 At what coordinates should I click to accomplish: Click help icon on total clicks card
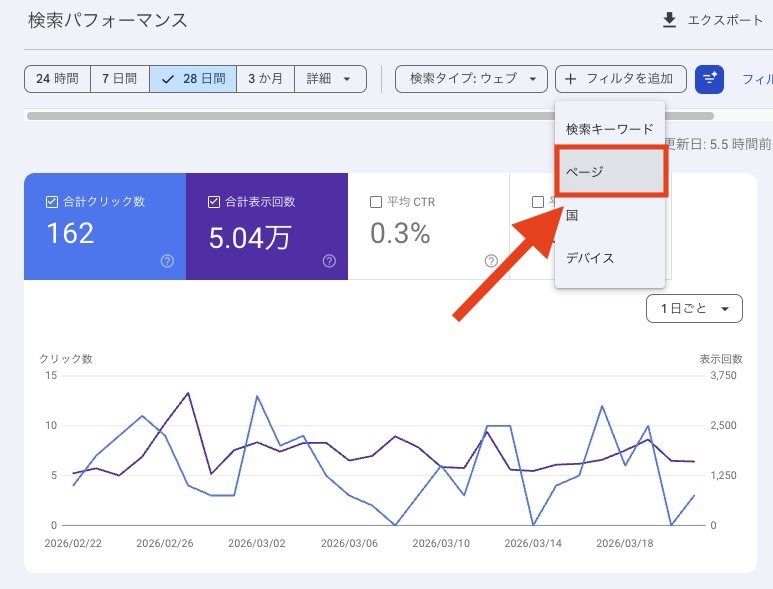coord(167,261)
